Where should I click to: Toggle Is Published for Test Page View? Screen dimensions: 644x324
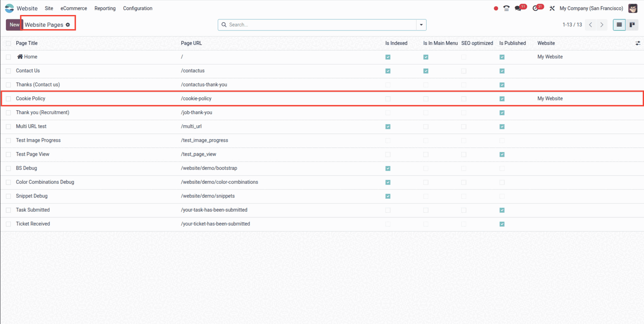tap(502, 154)
